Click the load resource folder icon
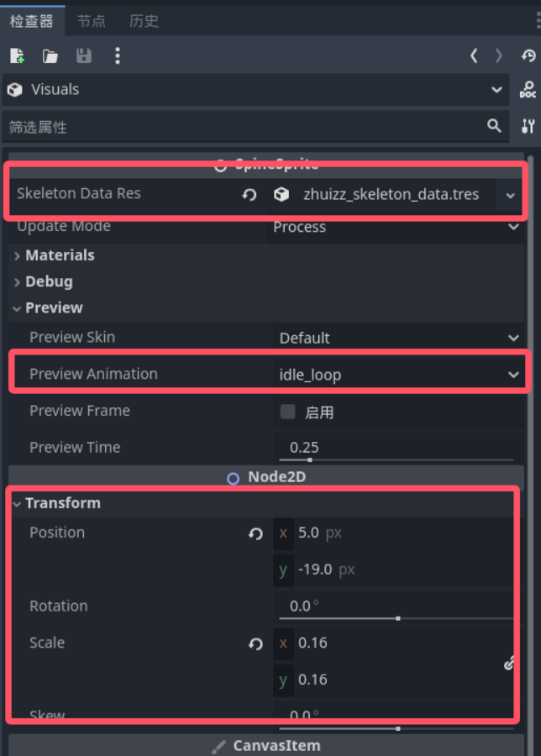The width and height of the screenshot is (541, 756). coord(50,56)
